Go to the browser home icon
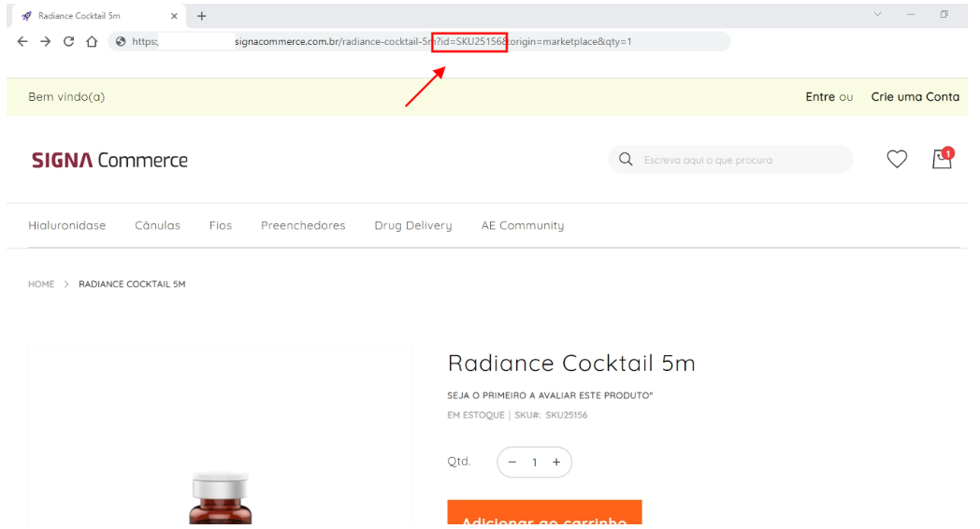This screenshot has width=980, height=529. click(92, 41)
